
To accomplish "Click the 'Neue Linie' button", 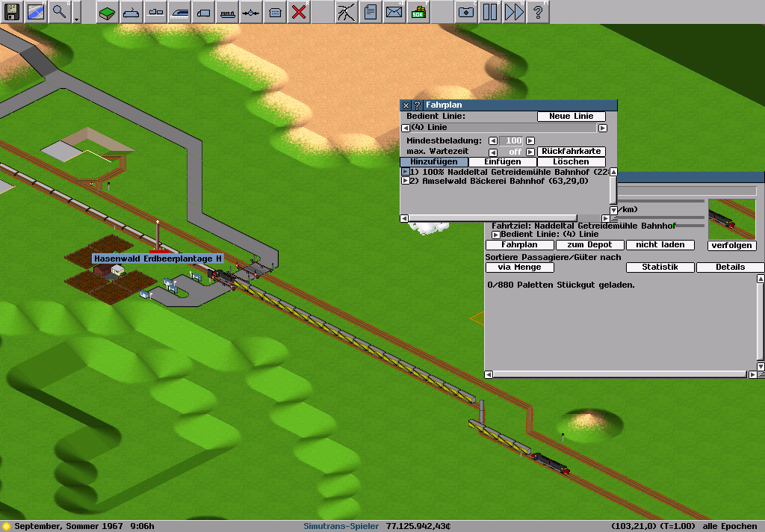I will click(x=572, y=117).
